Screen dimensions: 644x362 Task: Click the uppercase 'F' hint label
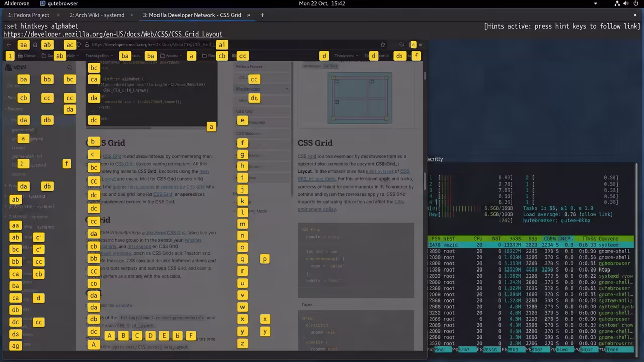coord(191,335)
